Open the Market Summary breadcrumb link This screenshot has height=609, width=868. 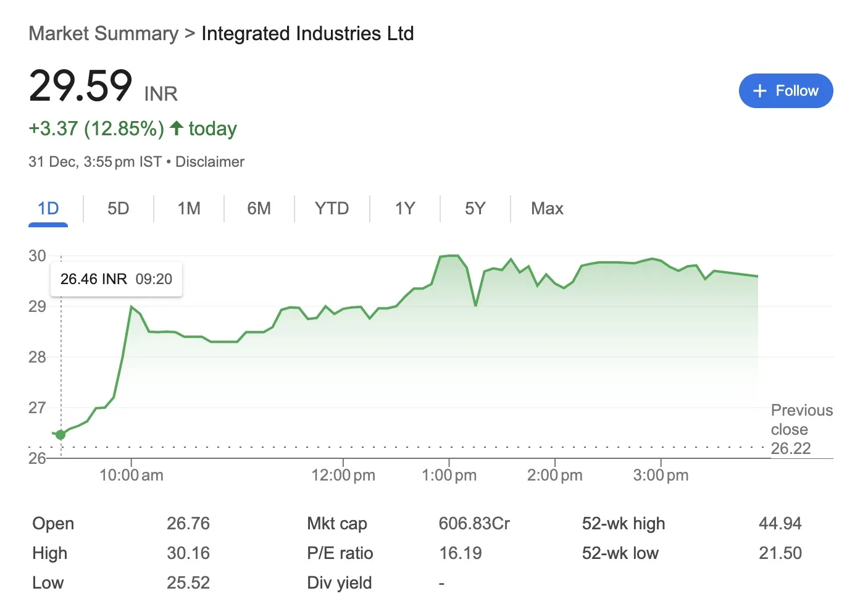103,33
